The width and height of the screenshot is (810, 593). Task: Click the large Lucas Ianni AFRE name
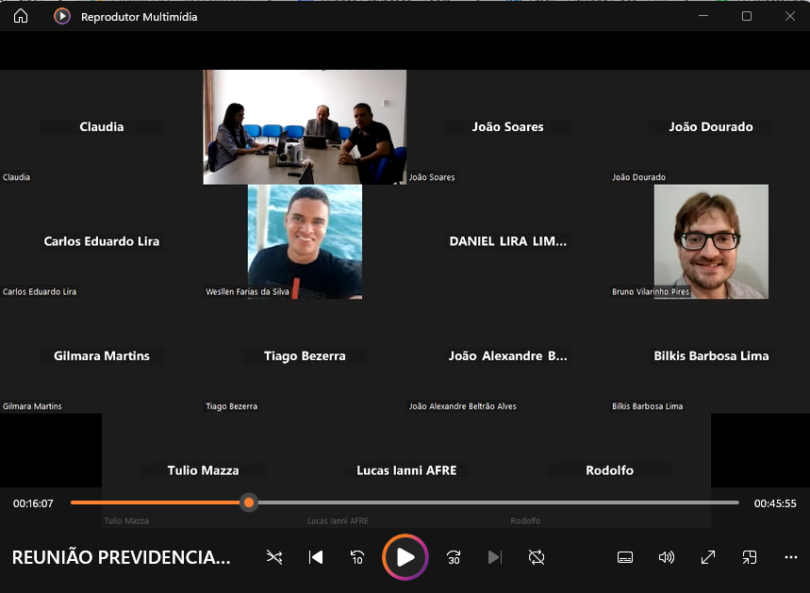(x=407, y=471)
